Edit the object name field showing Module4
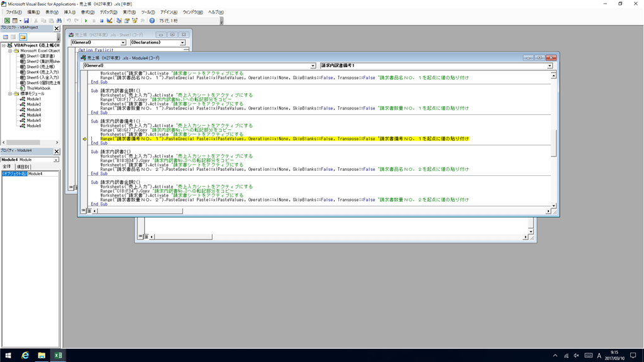This screenshot has height=362, width=644. click(43, 174)
